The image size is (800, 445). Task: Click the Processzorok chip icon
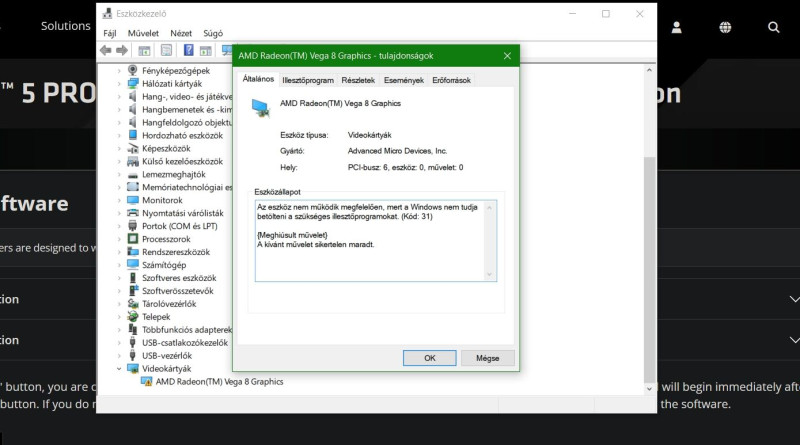(x=133, y=239)
